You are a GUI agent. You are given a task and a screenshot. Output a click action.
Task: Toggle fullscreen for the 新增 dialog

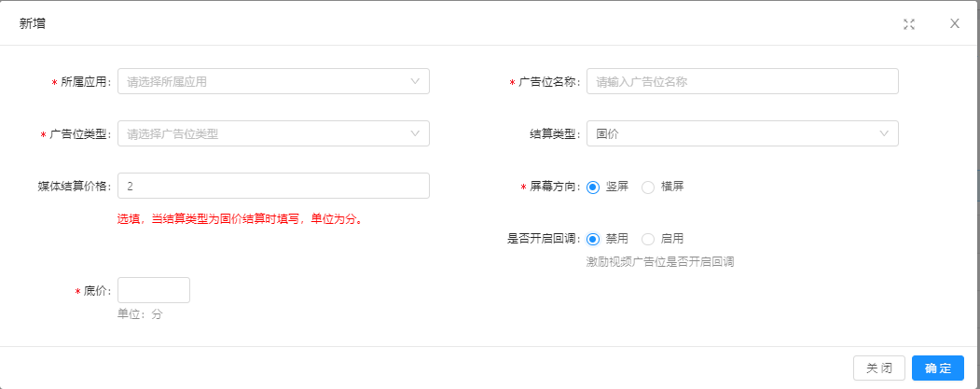click(908, 24)
